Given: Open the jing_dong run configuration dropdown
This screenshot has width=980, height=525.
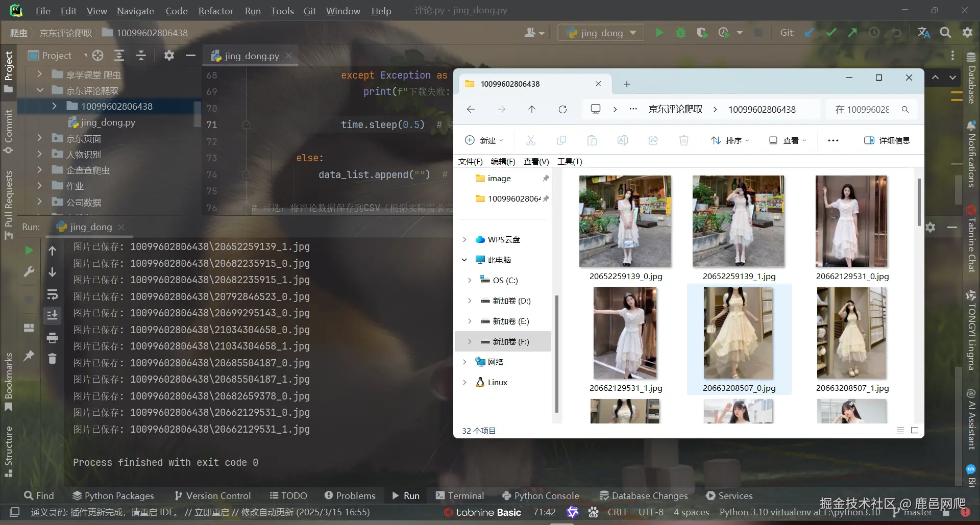Looking at the screenshot, I should tap(601, 33).
